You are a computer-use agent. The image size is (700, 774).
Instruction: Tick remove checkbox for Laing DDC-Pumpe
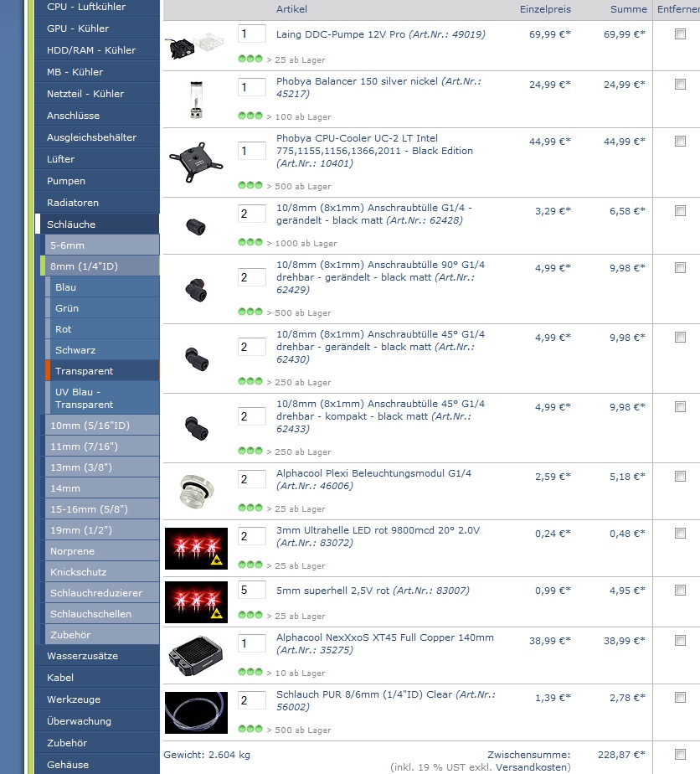click(x=680, y=34)
